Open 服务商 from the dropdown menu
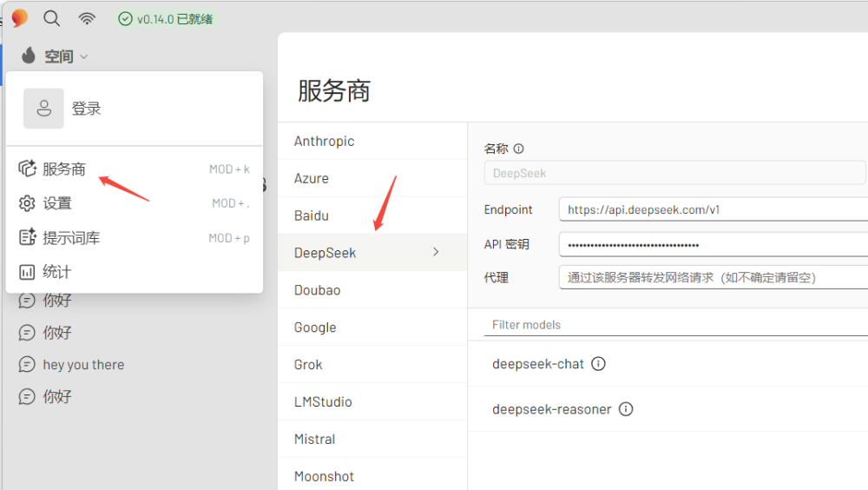Image resolution: width=868 pixels, height=490 pixels. pos(64,169)
